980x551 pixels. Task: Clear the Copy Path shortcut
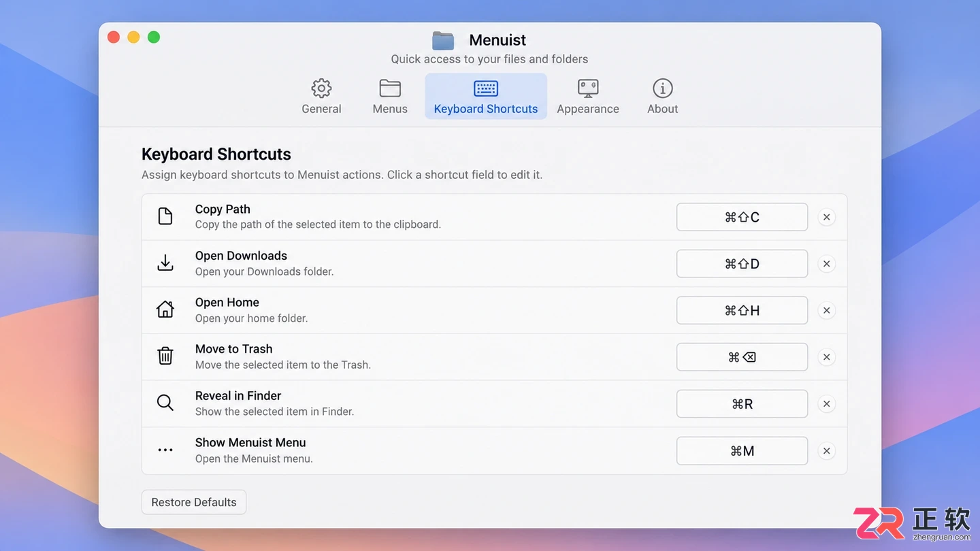pyautogui.click(x=826, y=217)
